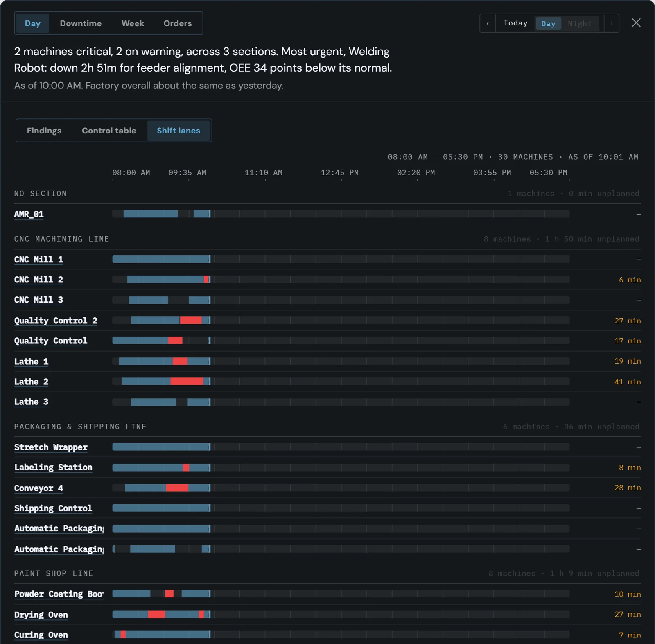Select the Shift lanes view

pyautogui.click(x=178, y=131)
